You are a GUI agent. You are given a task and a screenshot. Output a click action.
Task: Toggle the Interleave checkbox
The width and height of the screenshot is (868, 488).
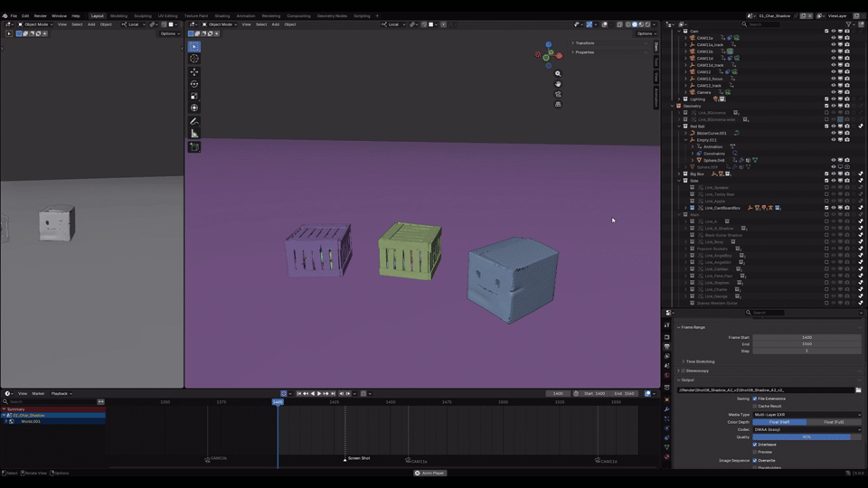pos(754,445)
